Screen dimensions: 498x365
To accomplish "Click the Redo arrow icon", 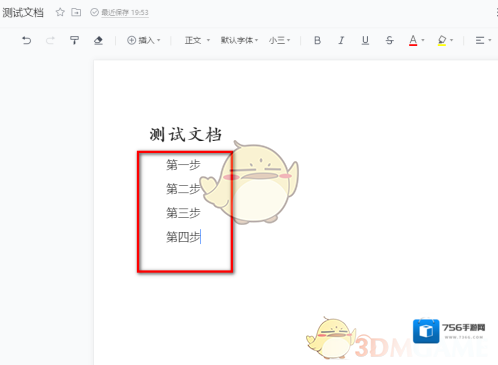I will tap(50, 40).
